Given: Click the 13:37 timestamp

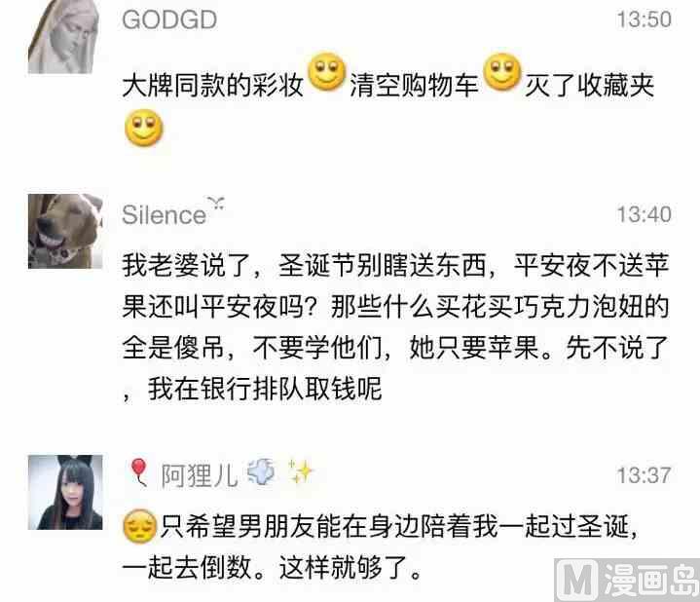Looking at the screenshot, I should 644,475.
